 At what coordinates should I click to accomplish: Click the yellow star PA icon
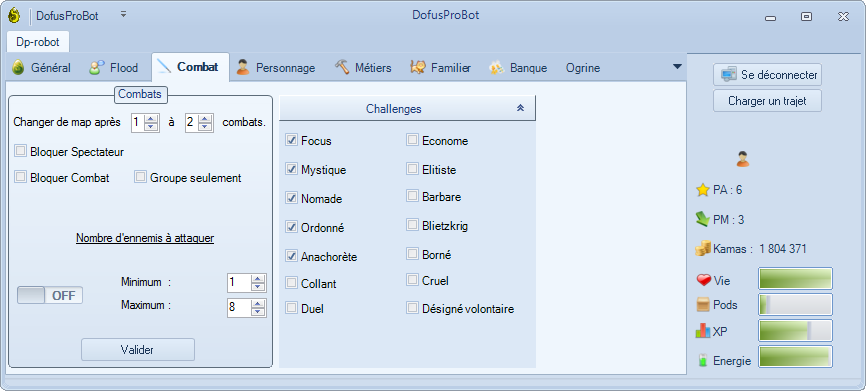pos(703,190)
